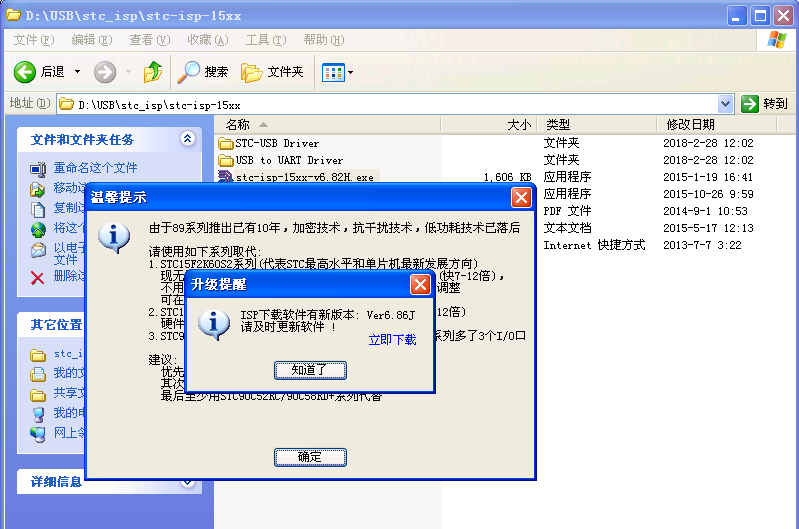Expand the address bar dropdown arrow
The image size is (799, 529).
725,104
